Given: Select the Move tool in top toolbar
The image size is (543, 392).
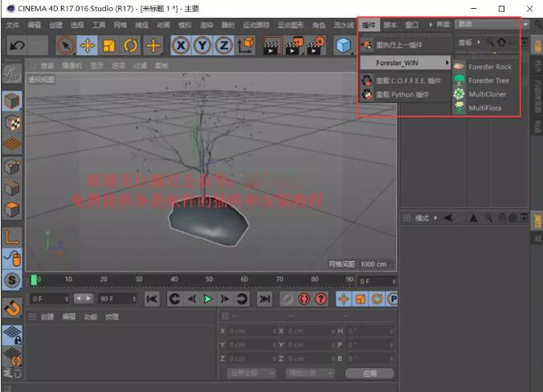Looking at the screenshot, I should (88, 45).
